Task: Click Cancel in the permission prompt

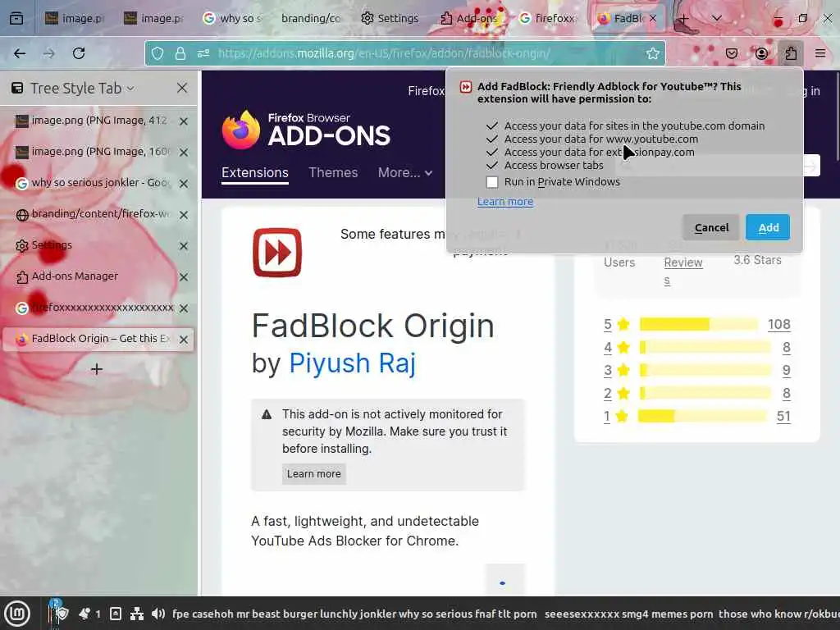Action: (711, 227)
